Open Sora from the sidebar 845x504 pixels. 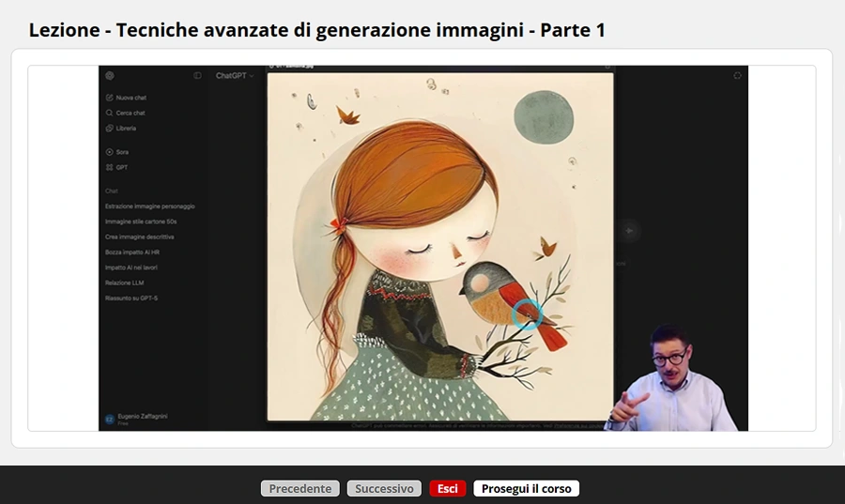pos(117,152)
